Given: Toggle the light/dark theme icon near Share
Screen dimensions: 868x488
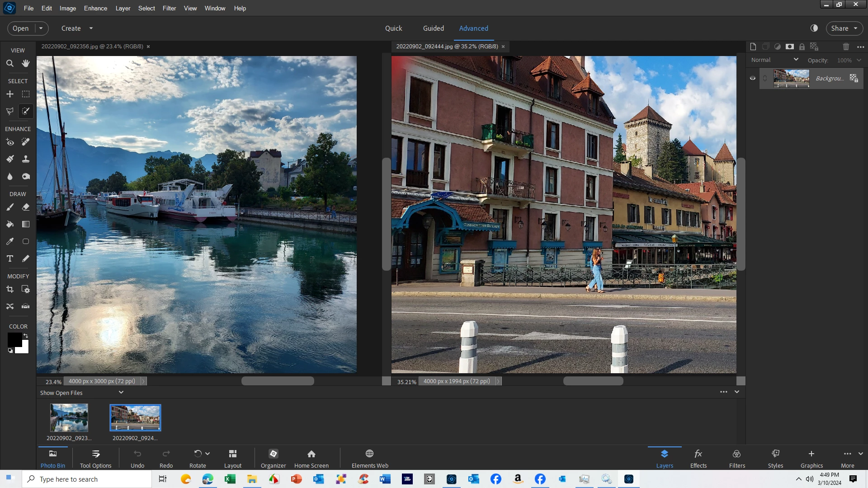Looking at the screenshot, I should [814, 28].
